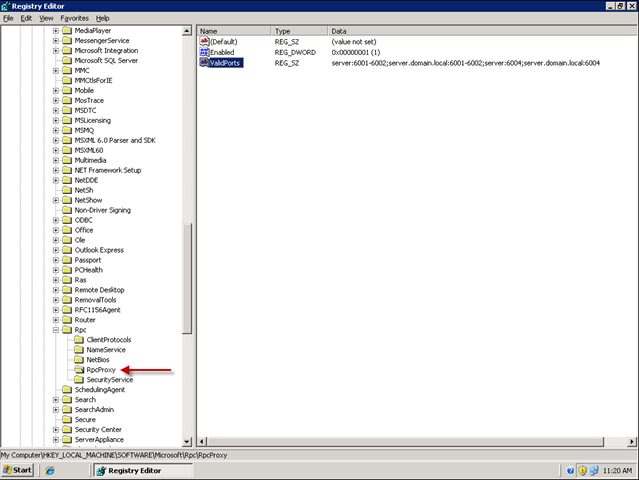Click the Passport folder icon
The height and width of the screenshot is (480, 639).
click(x=67, y=260)
